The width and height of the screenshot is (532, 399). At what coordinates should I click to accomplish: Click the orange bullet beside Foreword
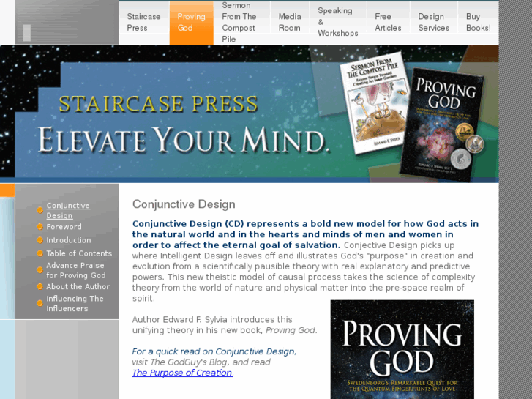tap(40, 227)
